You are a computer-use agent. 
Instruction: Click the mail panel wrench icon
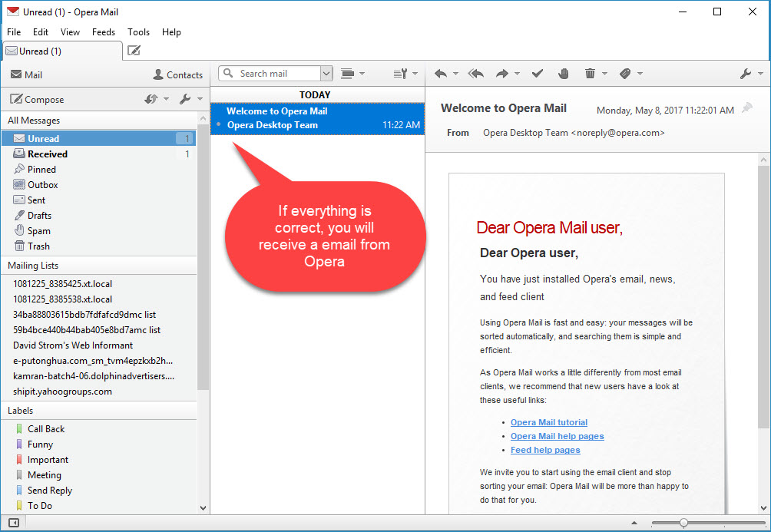click(x=185, y=99)
